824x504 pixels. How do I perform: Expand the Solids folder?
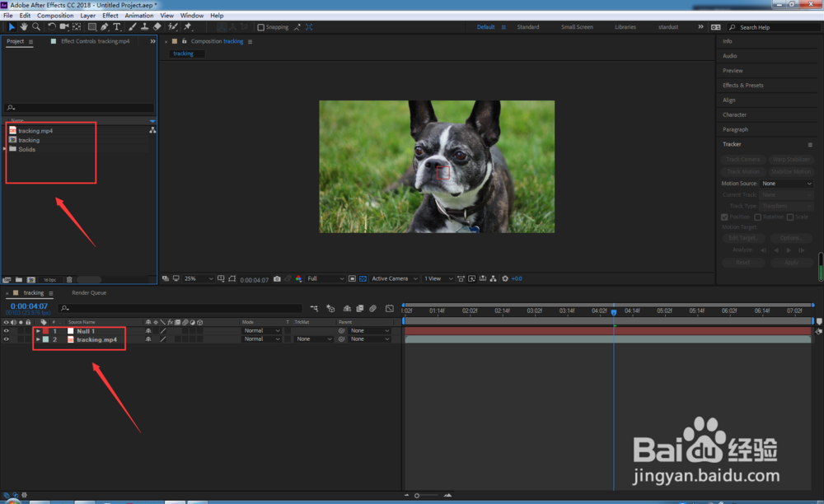coord(5,149)
